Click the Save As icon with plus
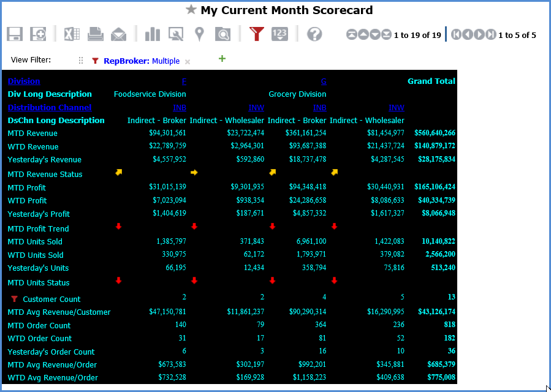This screenshot has width=551, height=392. (38, 34)
